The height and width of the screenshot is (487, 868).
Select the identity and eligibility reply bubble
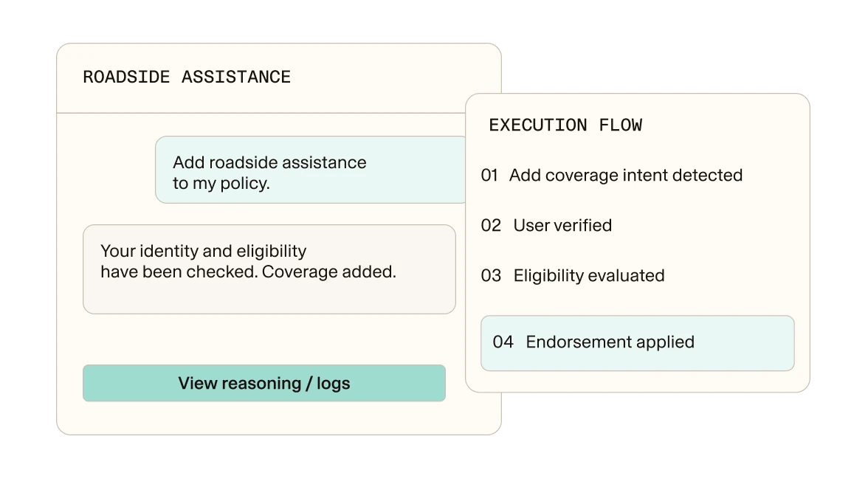tap(269, 269)
